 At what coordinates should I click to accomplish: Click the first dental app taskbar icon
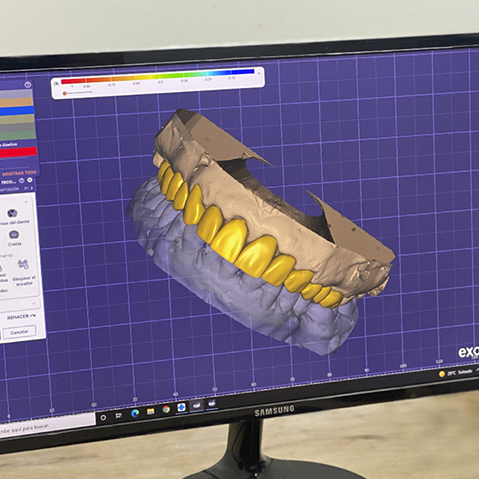point(197,405)
